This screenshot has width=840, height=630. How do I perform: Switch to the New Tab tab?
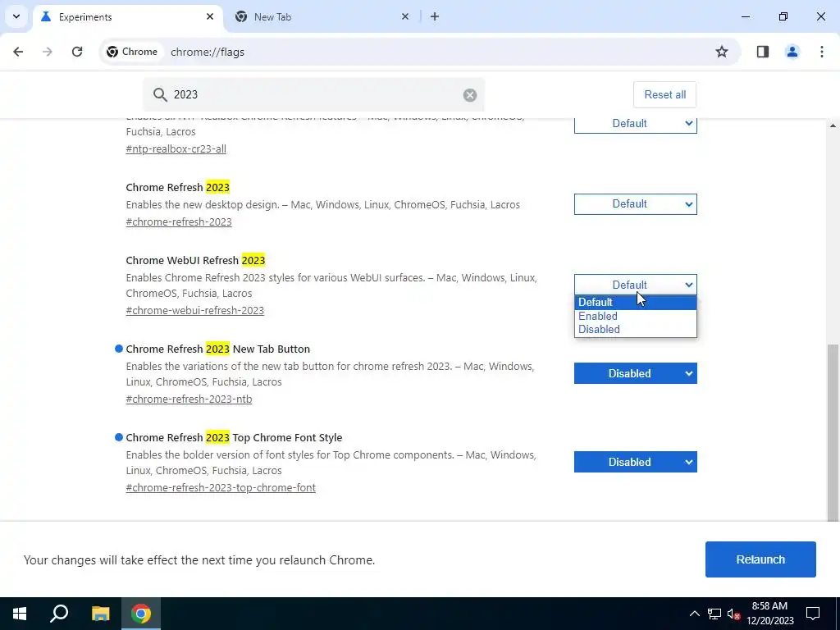click(323, 17)
